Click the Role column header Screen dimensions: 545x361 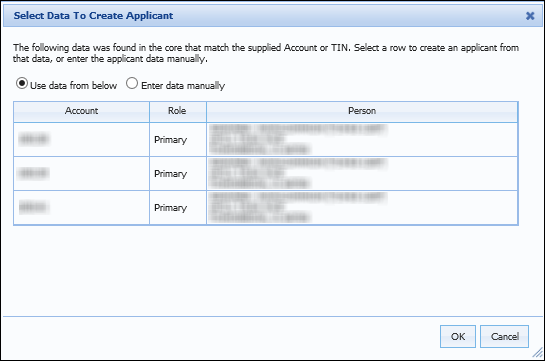point(177,111)
